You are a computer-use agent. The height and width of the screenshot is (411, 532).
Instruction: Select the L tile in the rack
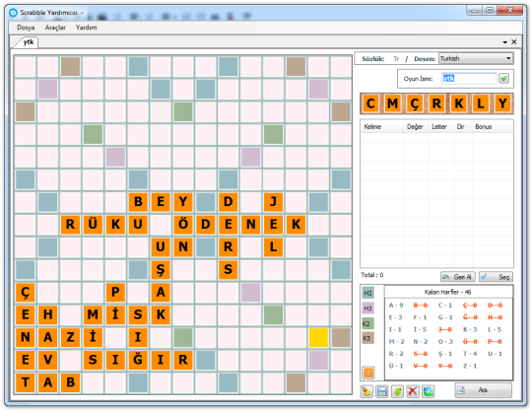tap(481, 103)
